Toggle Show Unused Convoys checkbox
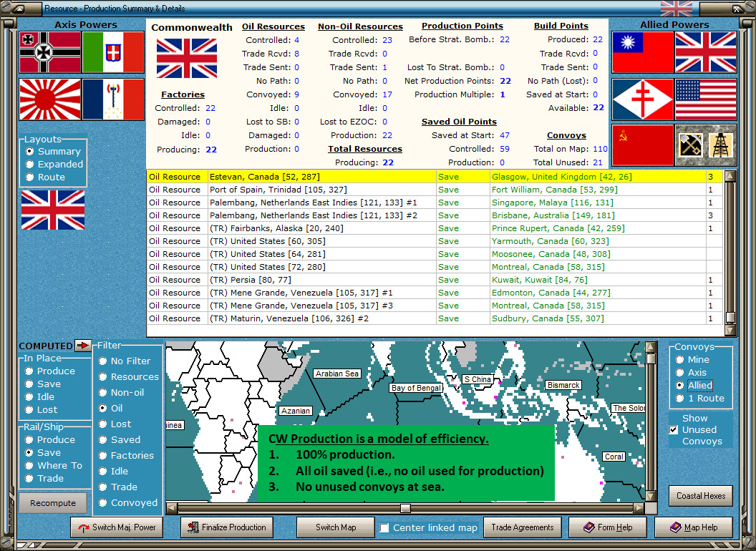The width and height of the screenshot is (756, 551). [674, 429]
